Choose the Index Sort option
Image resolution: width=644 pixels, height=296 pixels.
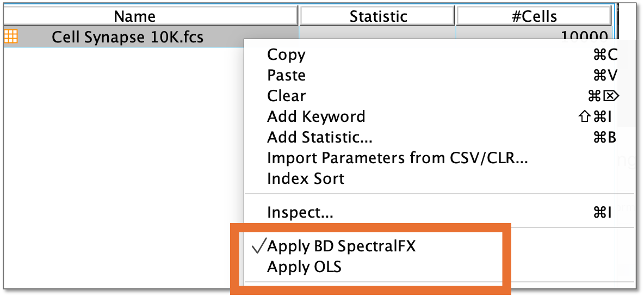306,178
